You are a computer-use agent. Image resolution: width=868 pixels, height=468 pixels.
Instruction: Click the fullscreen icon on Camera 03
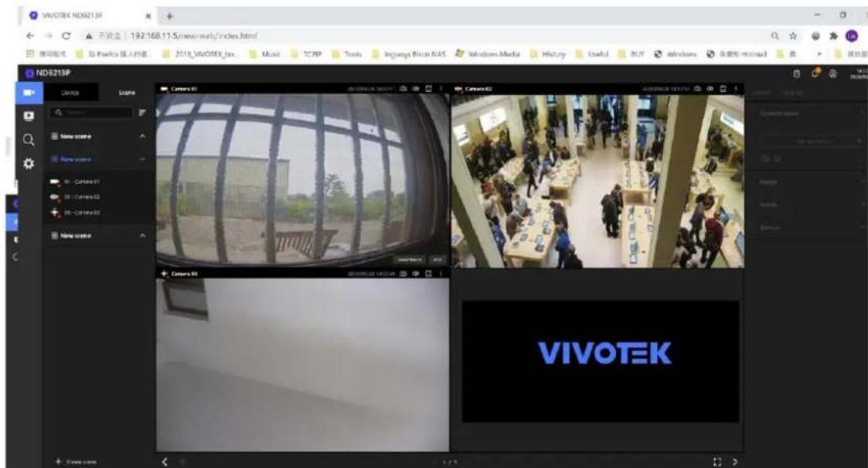pyautogui.click(x=428, y=274)
